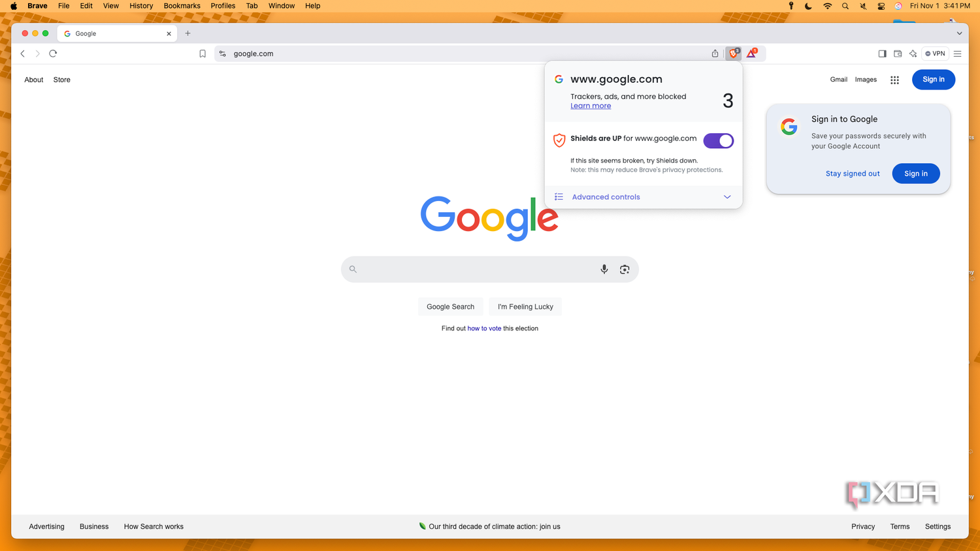Viewport: 980px width, 551px height.
Task: Open Learn more link in Shields panel
Action: (591, 106)
